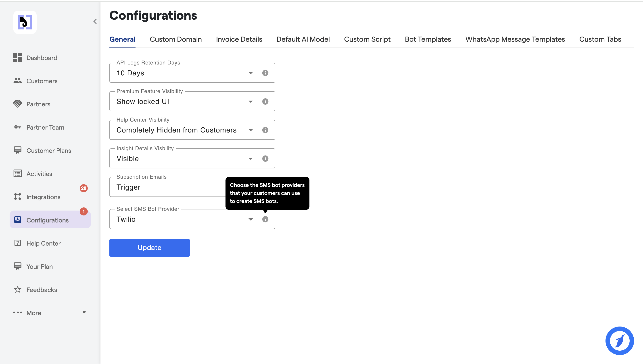Collapse the sidebar with chevron arrow
643x364 pixels.
(95, 21)
